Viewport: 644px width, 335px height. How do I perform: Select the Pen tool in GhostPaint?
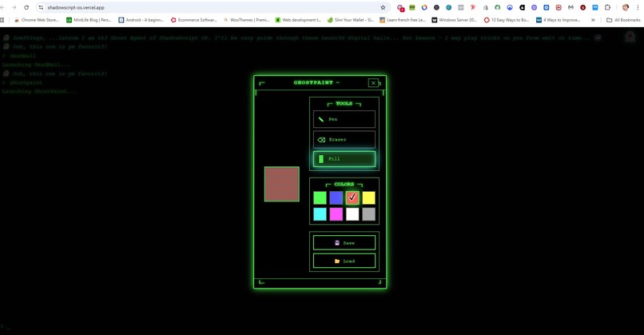pyautogui.click(x=344, y=119)
